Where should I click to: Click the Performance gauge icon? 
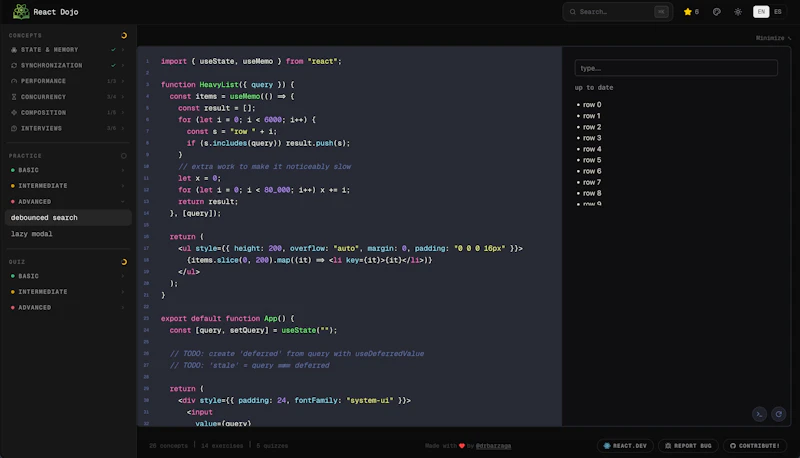[x=14, y=81]
